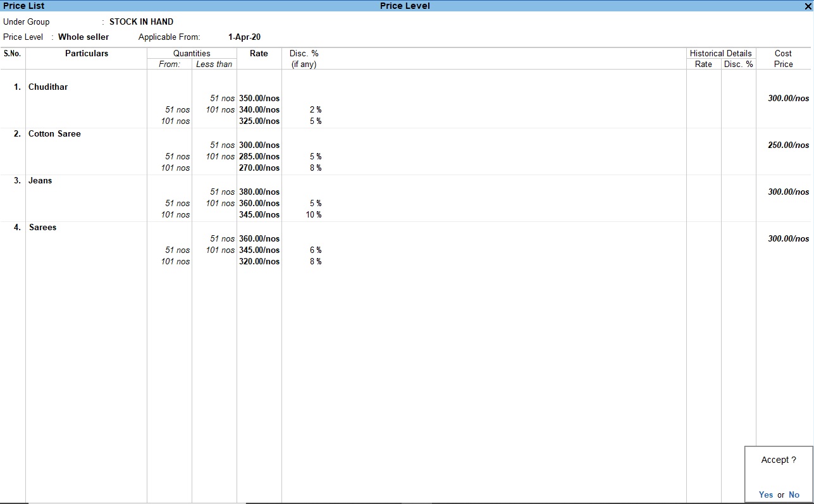Select the Cotton Saree stock item
Screen dimensions: 814x504
tap(54, 133)
